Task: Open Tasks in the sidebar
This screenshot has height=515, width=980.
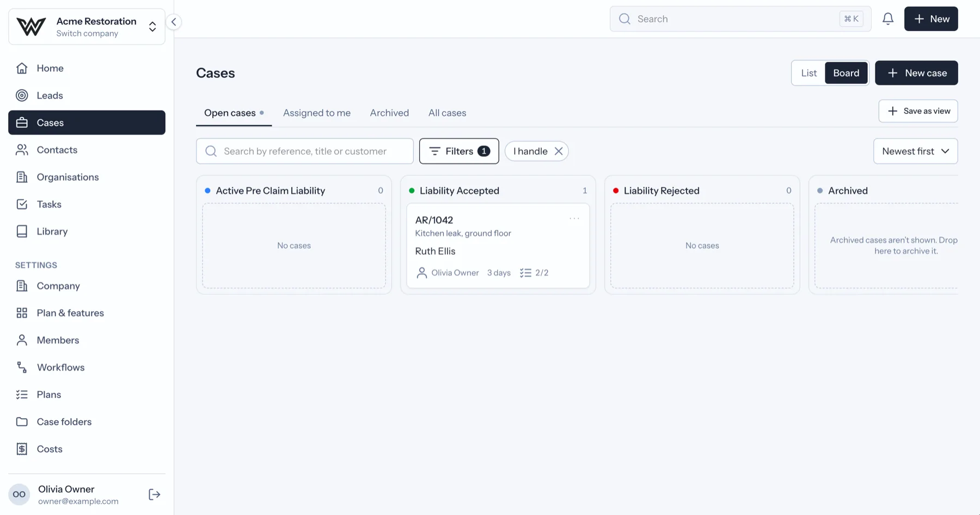Action: [x=87, y=204]
